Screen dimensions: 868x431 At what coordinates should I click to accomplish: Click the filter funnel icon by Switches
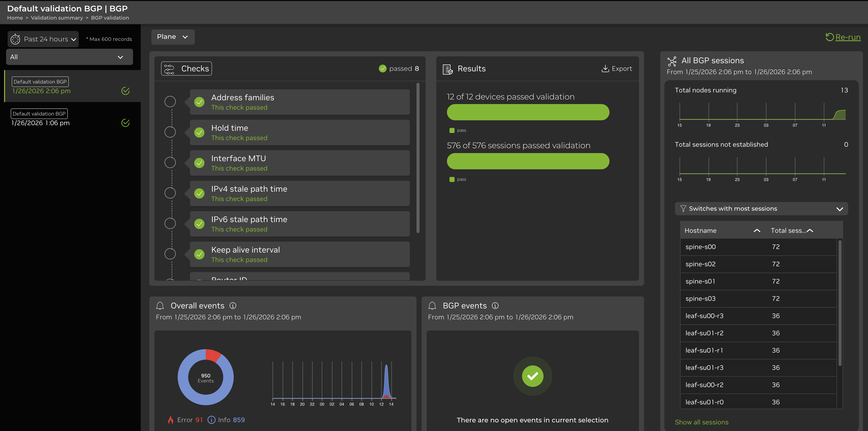683,209
